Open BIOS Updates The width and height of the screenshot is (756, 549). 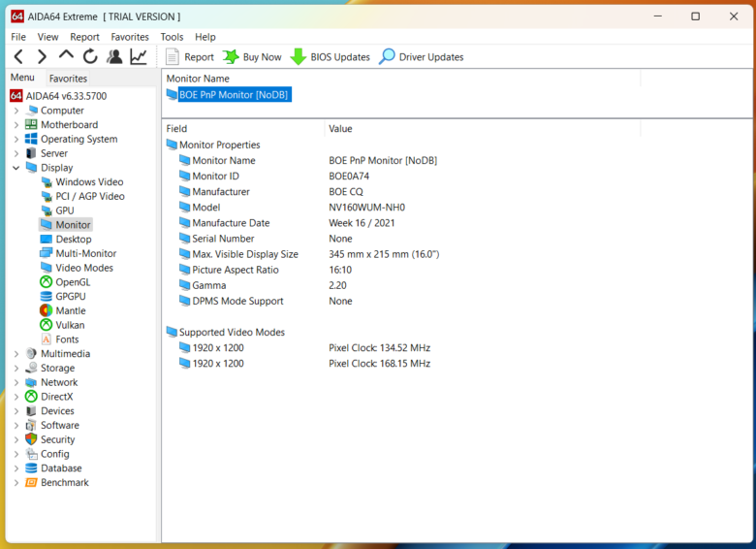[x=330, y=57]
